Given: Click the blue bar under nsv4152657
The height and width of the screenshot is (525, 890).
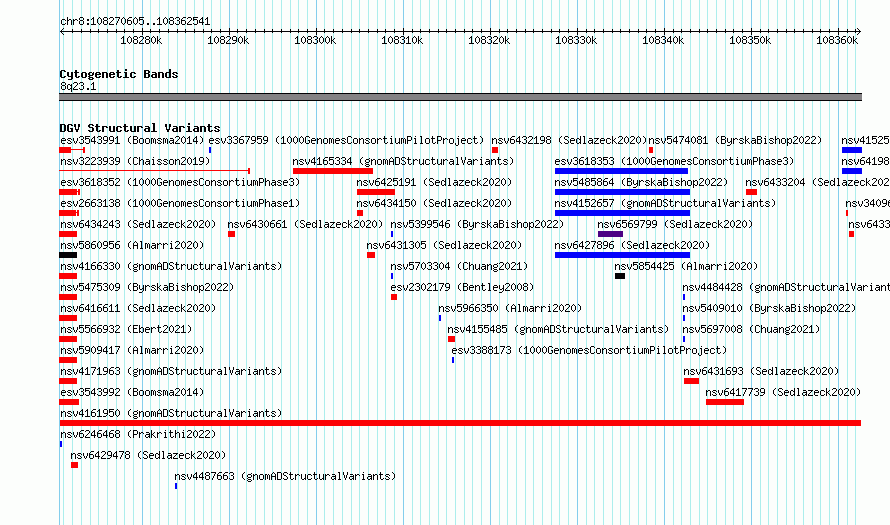Looking at the screenshot, I should click(x=622, y=213).
